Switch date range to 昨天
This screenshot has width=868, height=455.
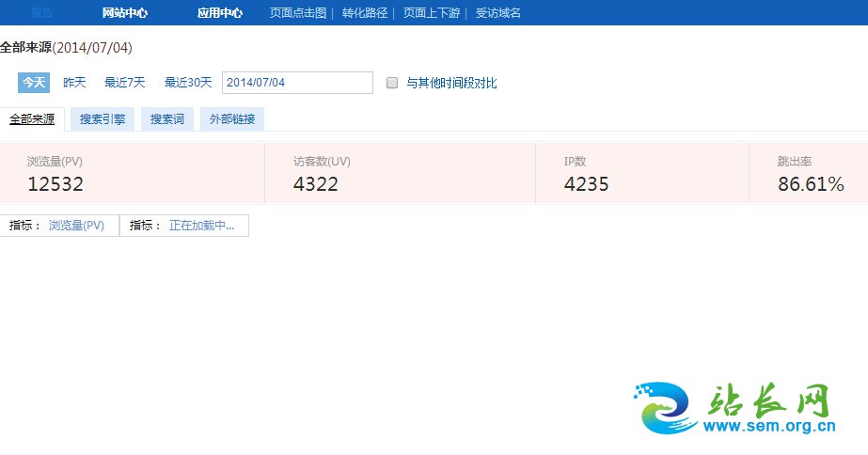point(74,83)
